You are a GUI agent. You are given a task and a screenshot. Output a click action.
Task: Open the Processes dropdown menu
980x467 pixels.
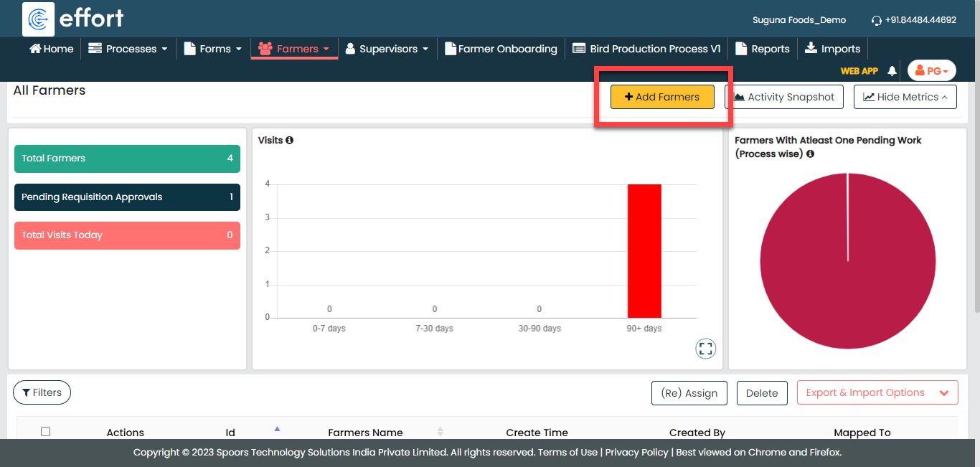pyautogui.click(x=128, y=49)
